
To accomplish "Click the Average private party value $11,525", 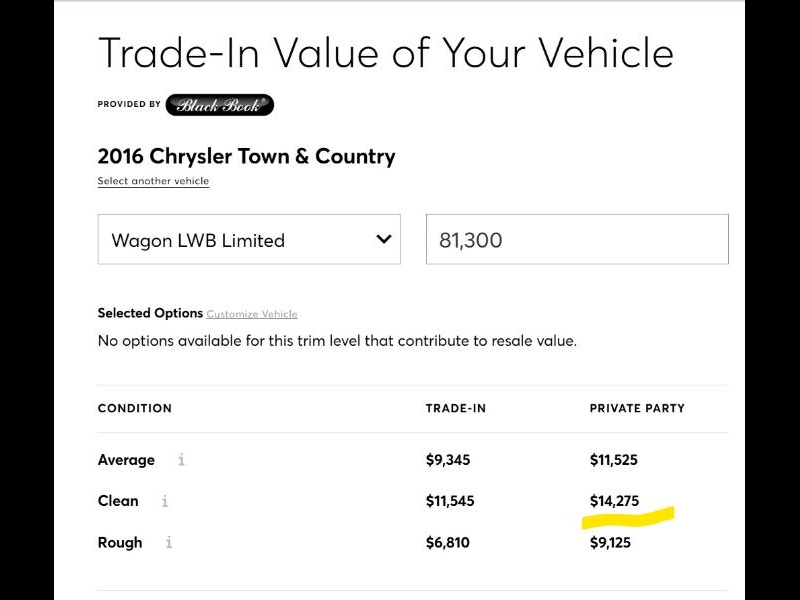I will 614,460.
